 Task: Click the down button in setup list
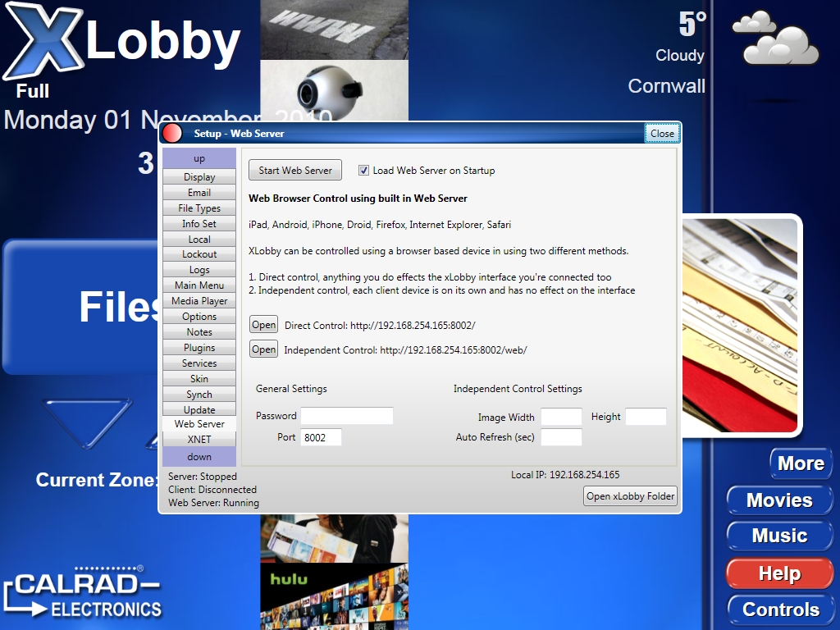click(x=199, y=457)
